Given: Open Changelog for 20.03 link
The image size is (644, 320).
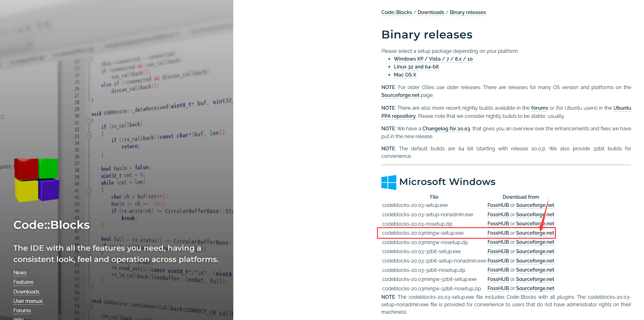Looking at the screenshot, I should 446,128.
